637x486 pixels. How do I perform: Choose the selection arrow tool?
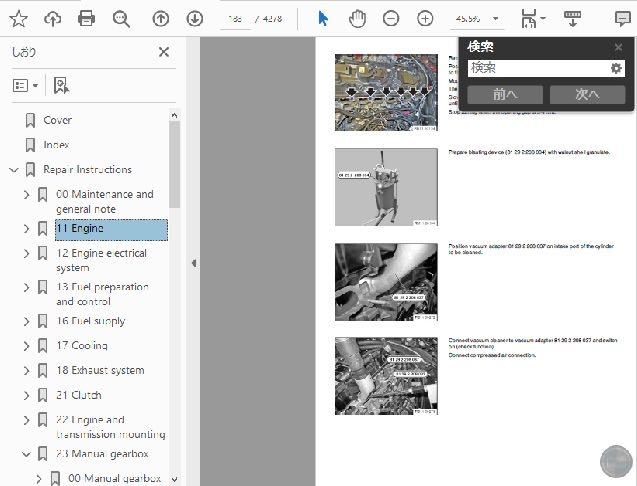click(323, 19)
